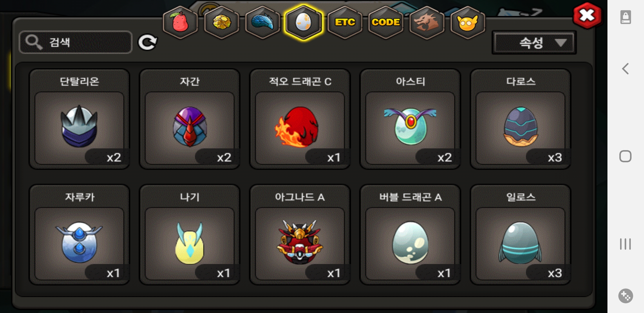Switch to the CODE tab

click(386, 22)
